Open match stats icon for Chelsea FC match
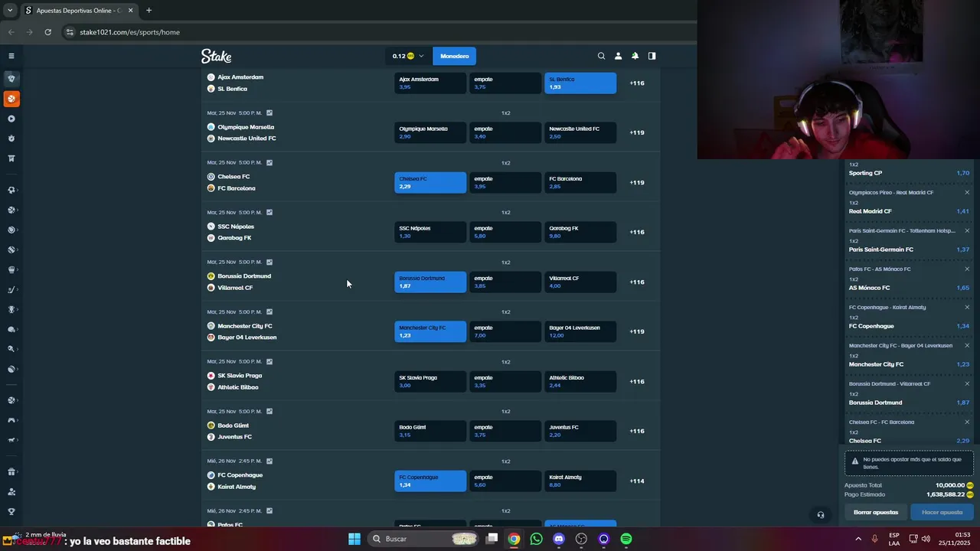This screenshot has width=980, height=551. [269, 163]
